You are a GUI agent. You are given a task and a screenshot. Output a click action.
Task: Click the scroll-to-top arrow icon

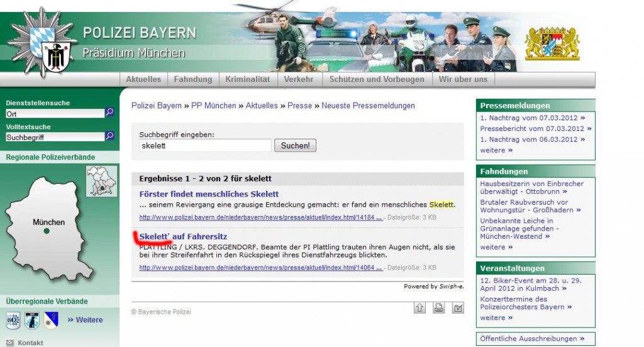(x=419, y=307)
